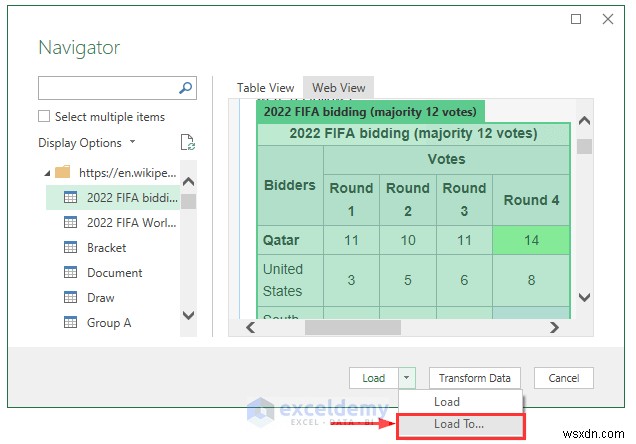Click United States' Round 1 value 3
This screenshot has height=444, width=636.
pos(351,280)
